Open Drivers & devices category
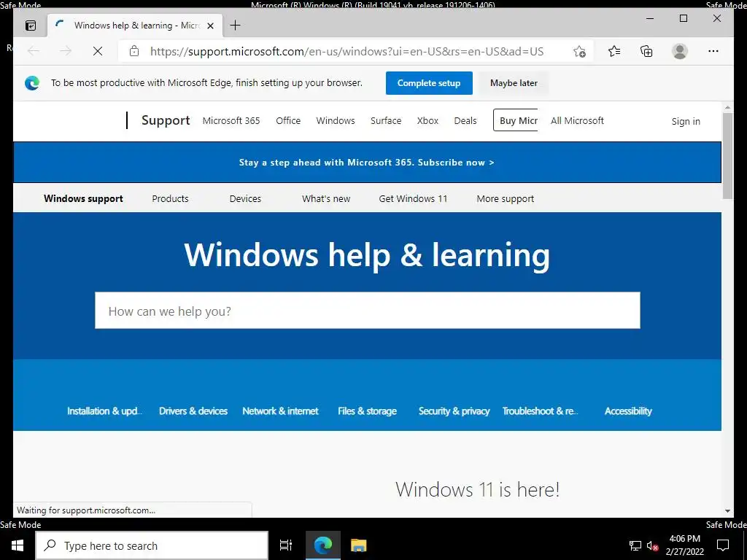The image size is (747, 560). click(193, 411)
